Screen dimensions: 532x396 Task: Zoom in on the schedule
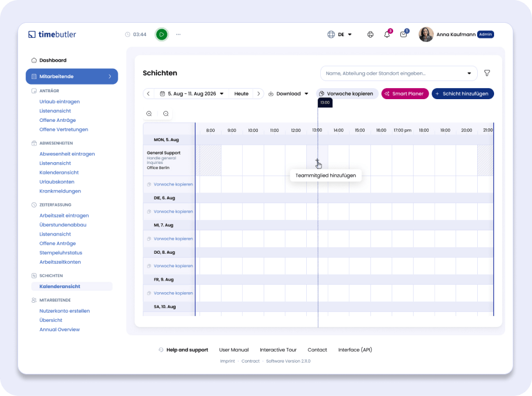coord(149,114)
